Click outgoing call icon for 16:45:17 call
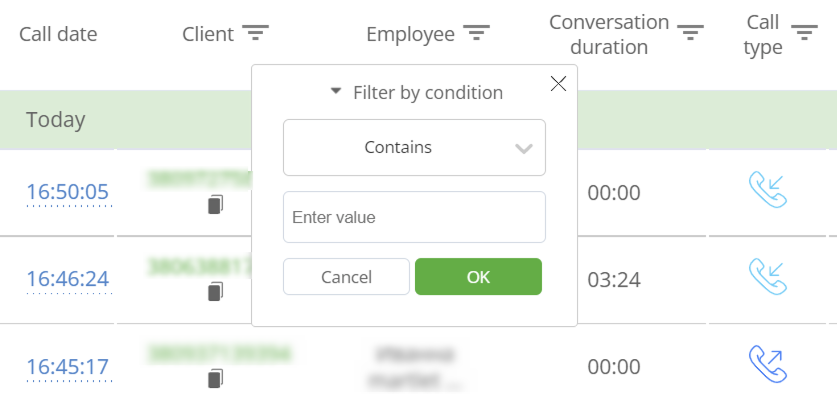Viewport: 837px width, 396px height. (768, 364)
